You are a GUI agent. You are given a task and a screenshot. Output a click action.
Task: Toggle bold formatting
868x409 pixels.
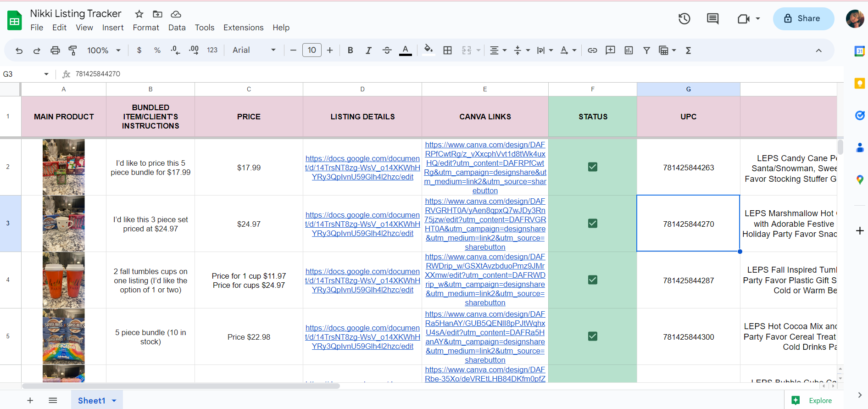(x=350, y=50)
